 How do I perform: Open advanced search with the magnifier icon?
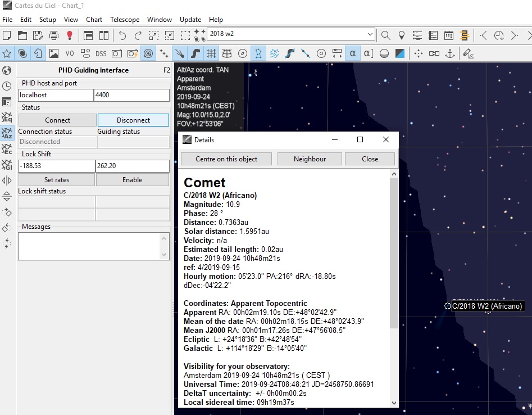coord(385,35)
